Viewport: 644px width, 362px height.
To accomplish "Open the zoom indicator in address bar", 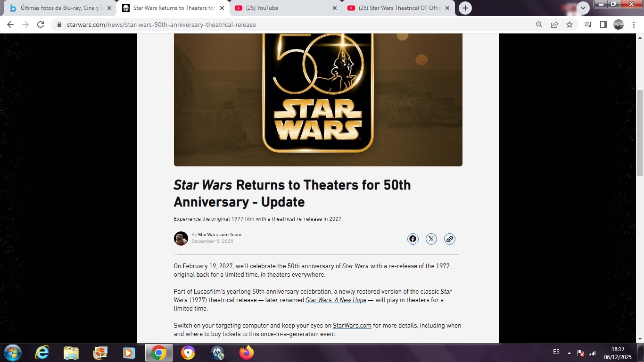I will tap(539, 25).
